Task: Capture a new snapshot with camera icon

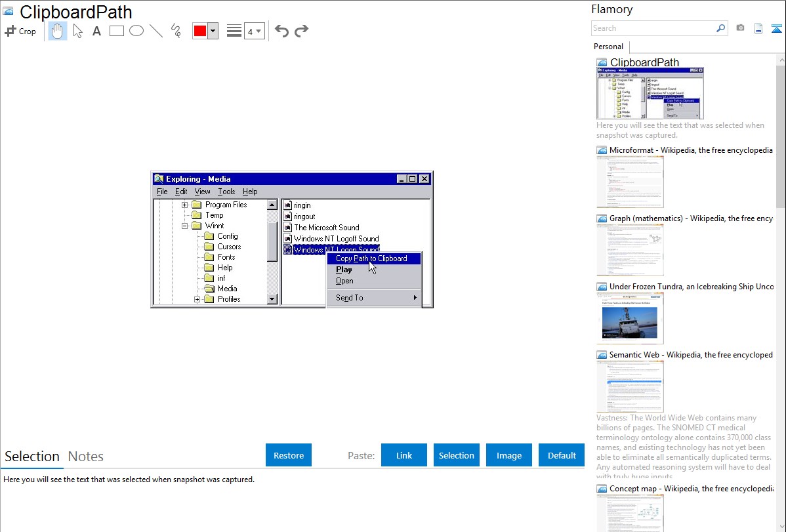Action: point(740,28)
